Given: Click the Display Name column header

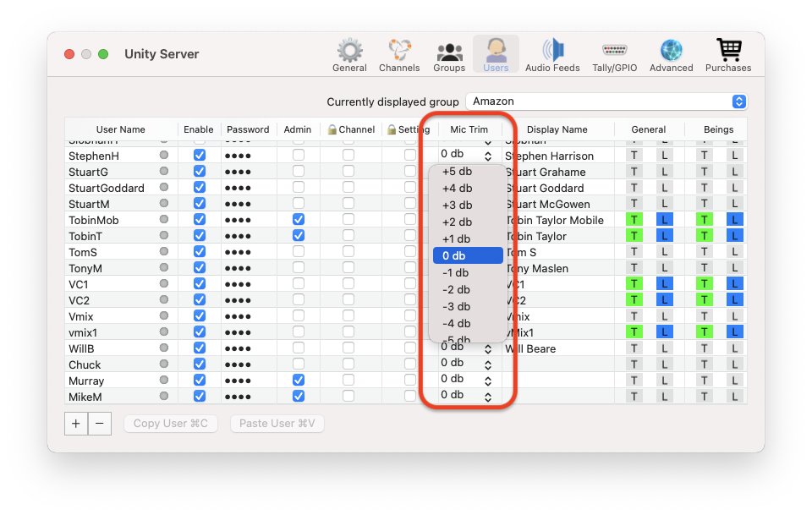Looking at the screenshot, I should click(557, 129).
